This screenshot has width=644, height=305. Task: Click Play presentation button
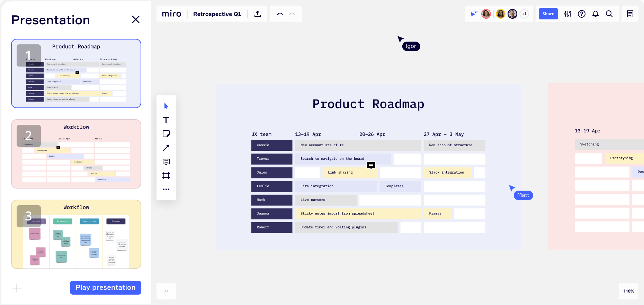[106, 288]
